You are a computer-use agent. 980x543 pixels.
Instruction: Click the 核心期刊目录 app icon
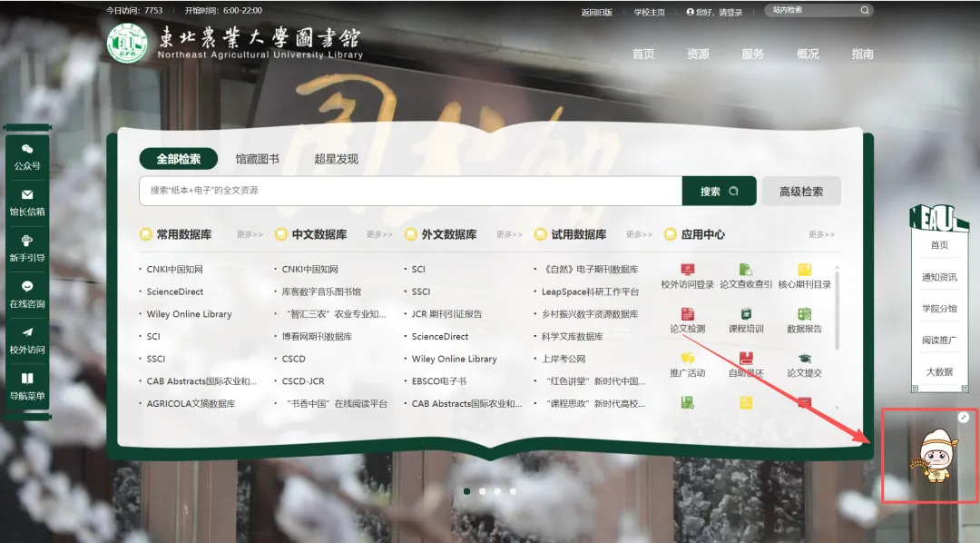tap(804, 270)
